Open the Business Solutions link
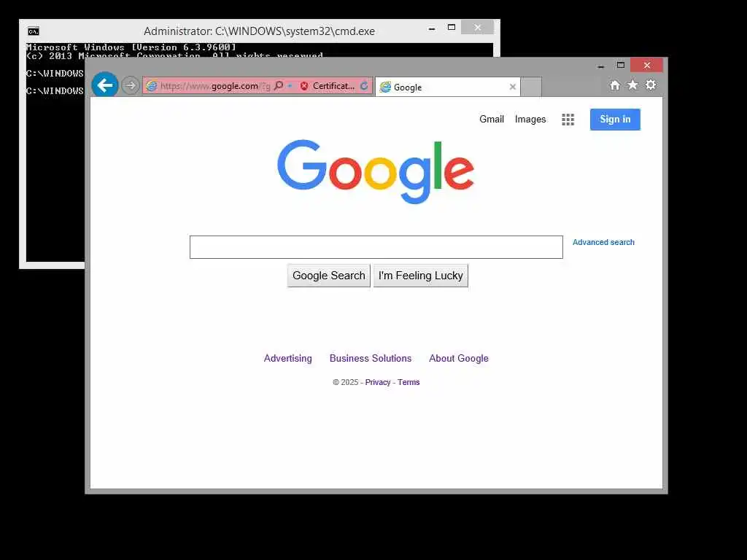This screenshot has height=560, width=747. coord(371,359)
